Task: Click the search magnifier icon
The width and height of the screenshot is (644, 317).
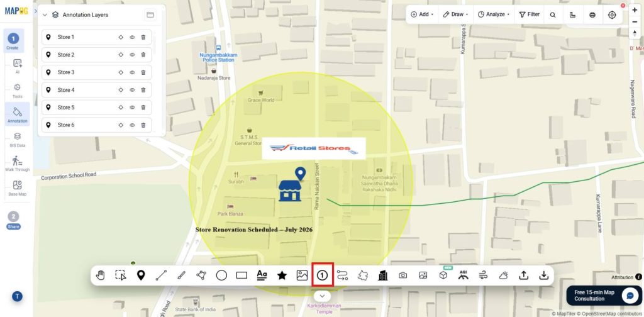Action: tap(553, 15)
